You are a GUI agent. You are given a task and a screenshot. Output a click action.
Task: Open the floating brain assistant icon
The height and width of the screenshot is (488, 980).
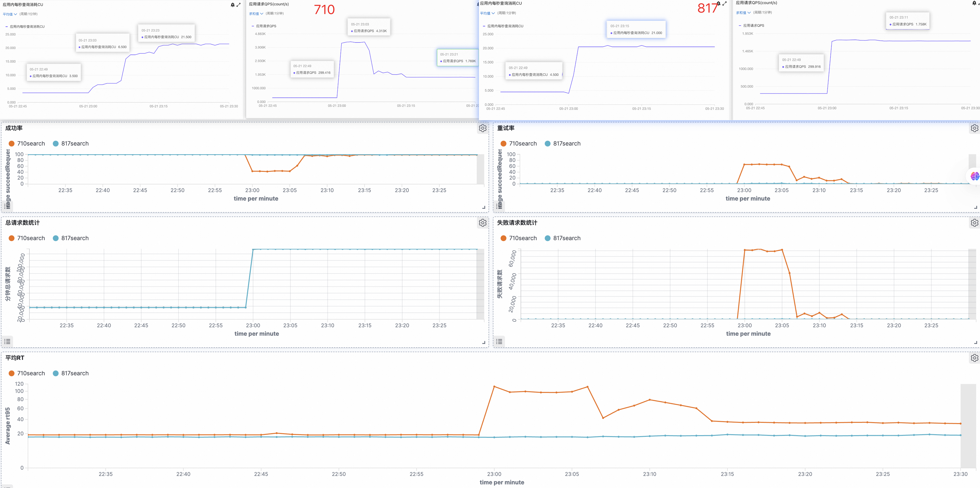point(975,176)
